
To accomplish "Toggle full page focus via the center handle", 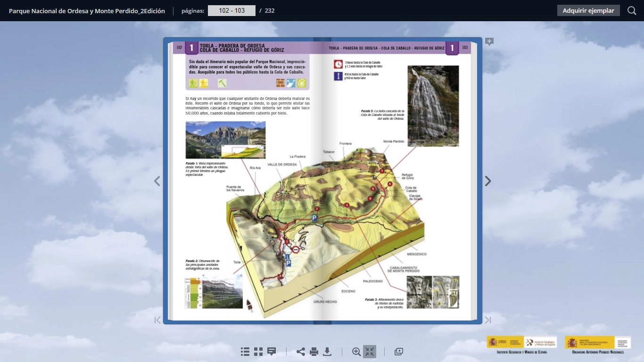I will (322, 323).
